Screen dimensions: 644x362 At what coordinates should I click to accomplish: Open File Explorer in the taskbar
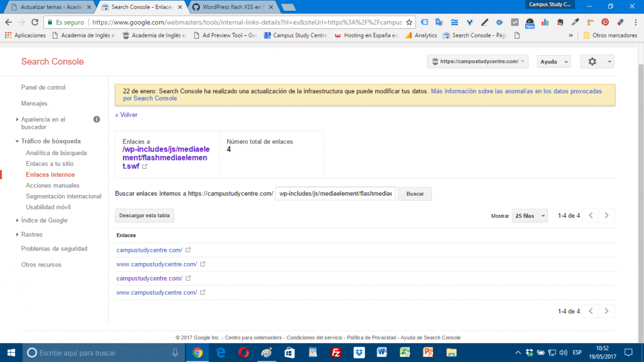tap(451, 353)
